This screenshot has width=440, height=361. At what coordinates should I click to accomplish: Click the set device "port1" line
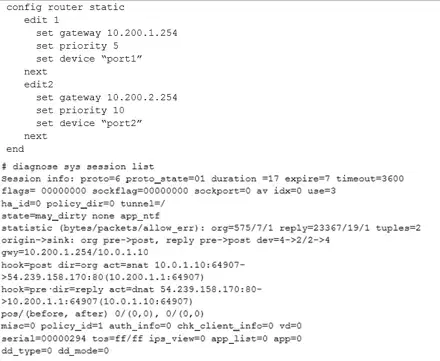89,59
